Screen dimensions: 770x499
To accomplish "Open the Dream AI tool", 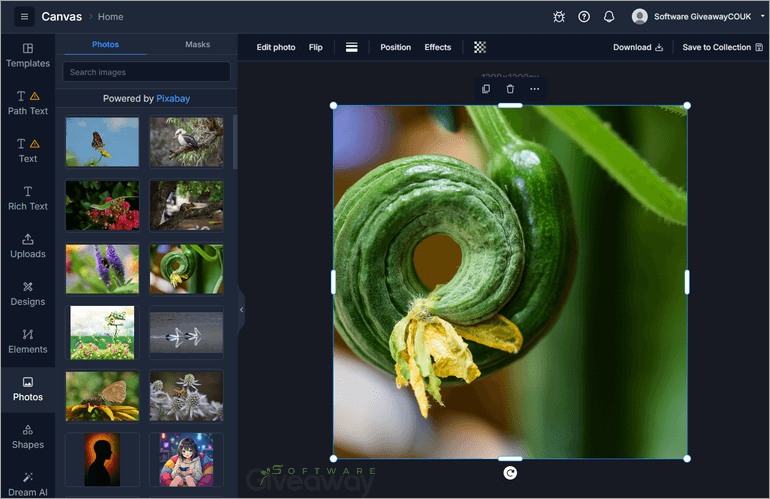I will pyautogui.click(x=28, y=484).
